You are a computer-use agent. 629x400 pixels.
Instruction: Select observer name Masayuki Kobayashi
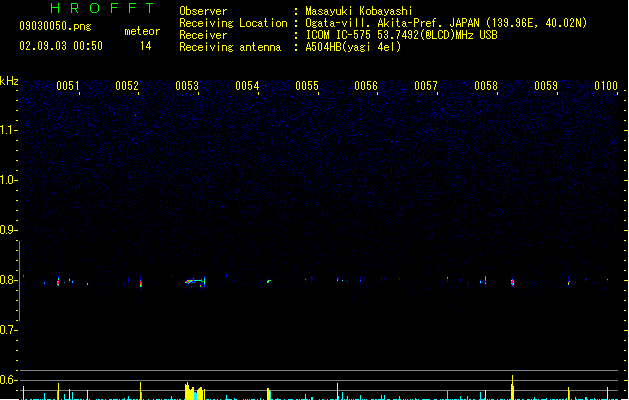(359, 11)
